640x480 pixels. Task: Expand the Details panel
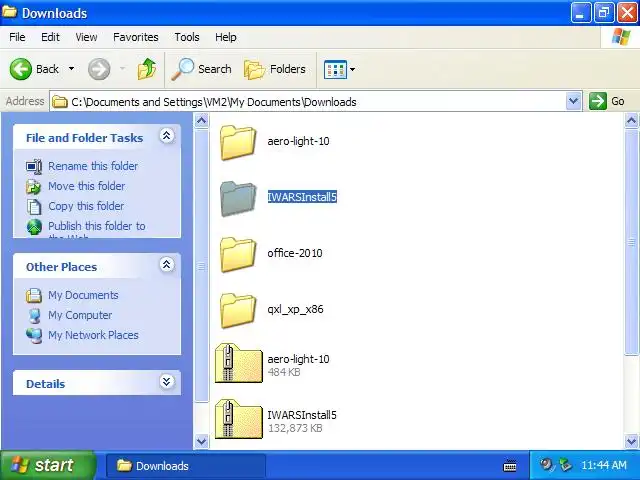[167, 382]
